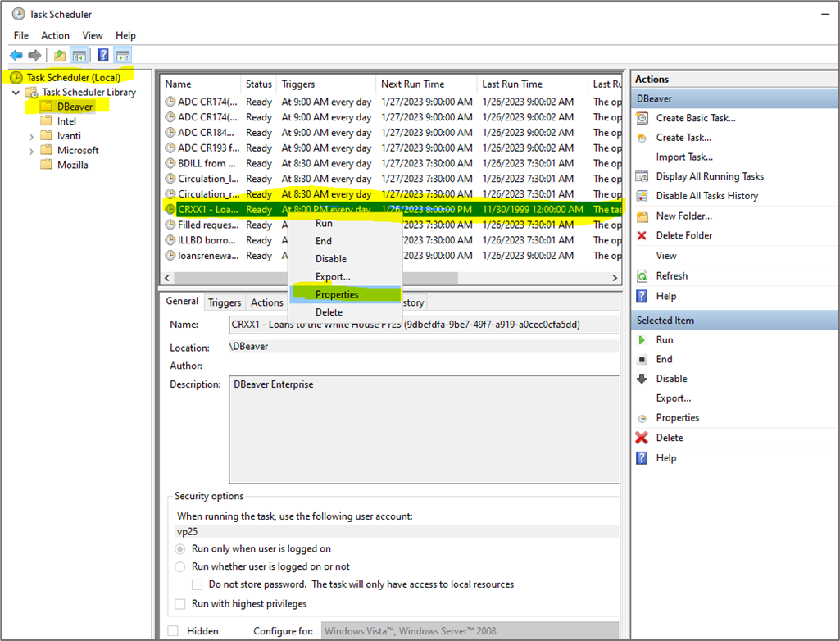Click DBeaver folder icon in tree

[x=47, y=106]
